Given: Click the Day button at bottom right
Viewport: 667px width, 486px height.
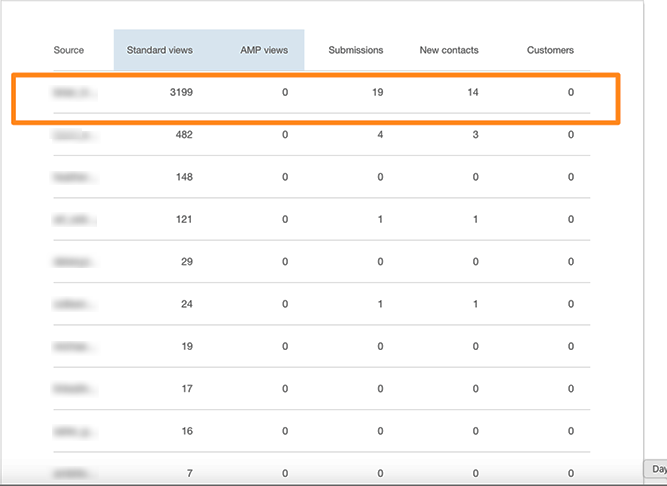Looking at the screenshot, I should [656, 469].
